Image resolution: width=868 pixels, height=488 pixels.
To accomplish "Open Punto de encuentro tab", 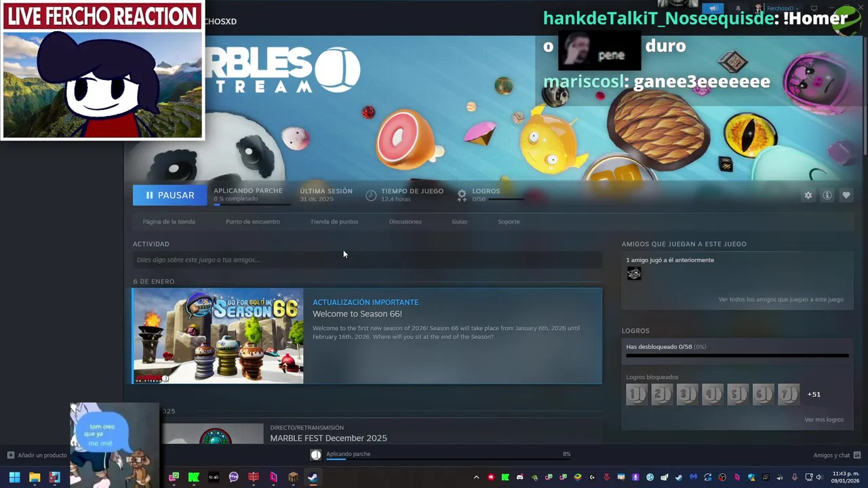I will [x=252, y=222].
